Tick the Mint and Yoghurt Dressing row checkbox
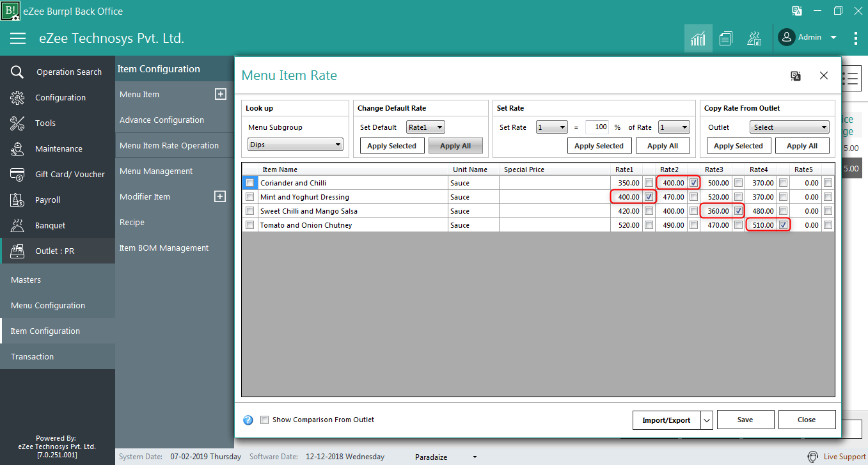Screen dimensions: 868x465 [x=249, y=197]
